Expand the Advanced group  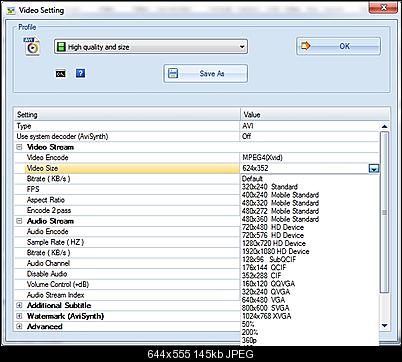click(x=19, y=326)
